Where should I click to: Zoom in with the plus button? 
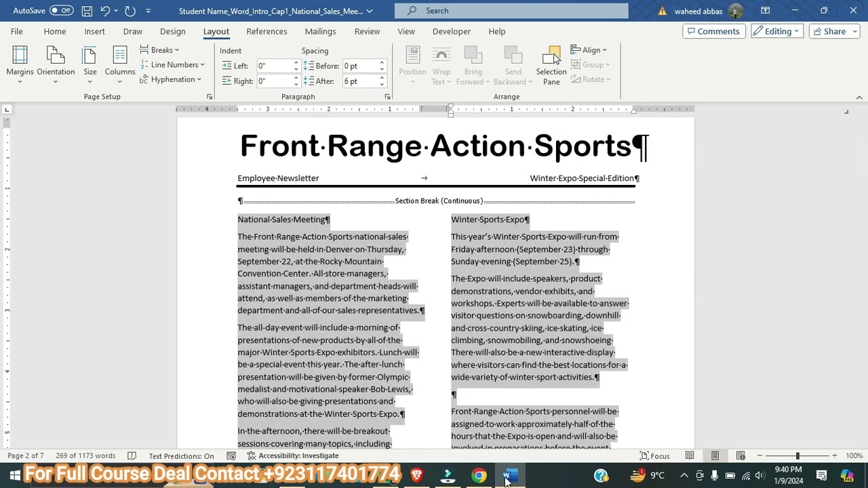pyautogui.click(x=835, y=456)
